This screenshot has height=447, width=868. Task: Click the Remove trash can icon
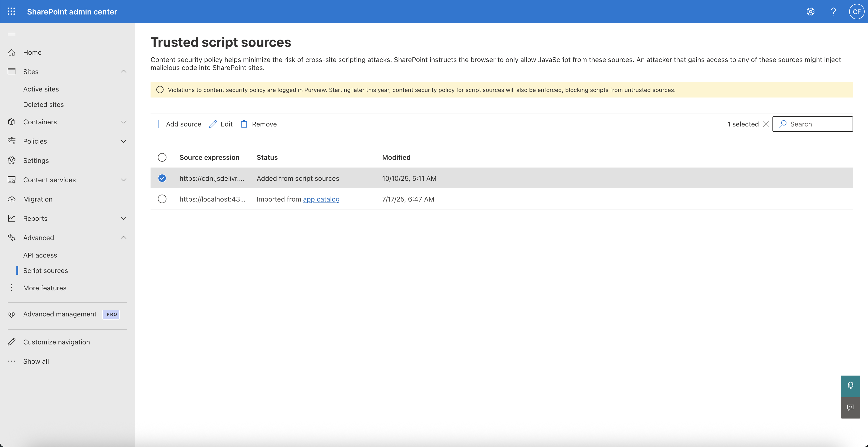(244, 124)
